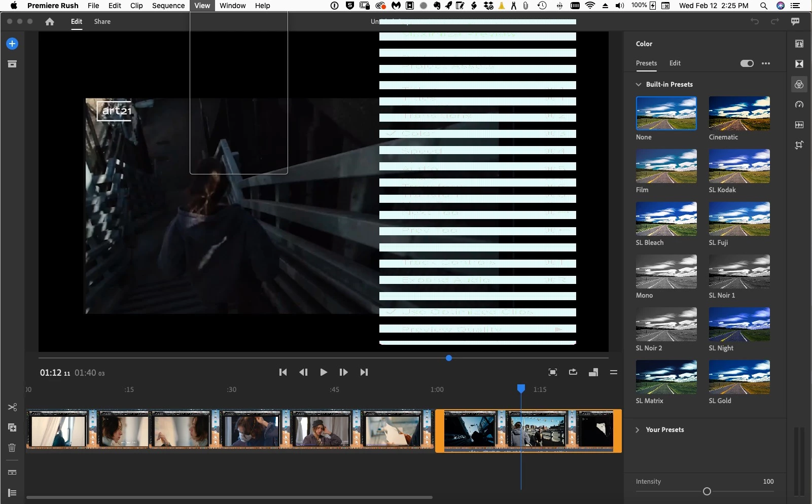812x504 pixels.
Task: Apply the SL Gold color preset
Action: coord(739,377)
